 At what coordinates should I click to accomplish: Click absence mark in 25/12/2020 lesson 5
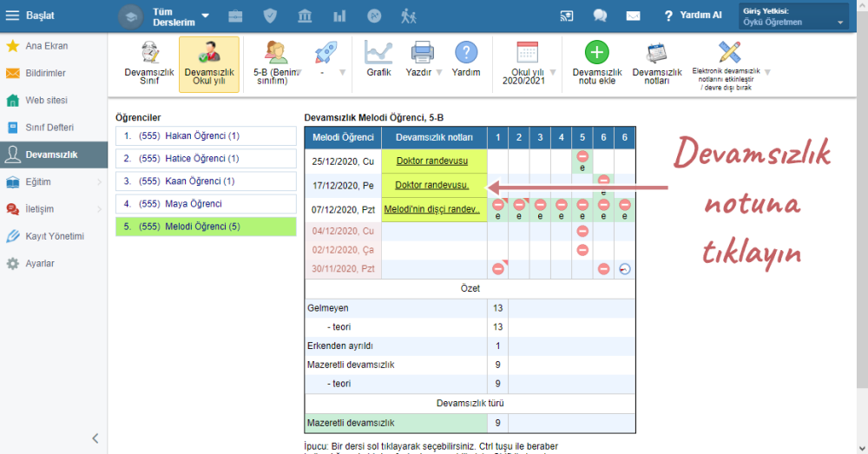click(582, 156)
